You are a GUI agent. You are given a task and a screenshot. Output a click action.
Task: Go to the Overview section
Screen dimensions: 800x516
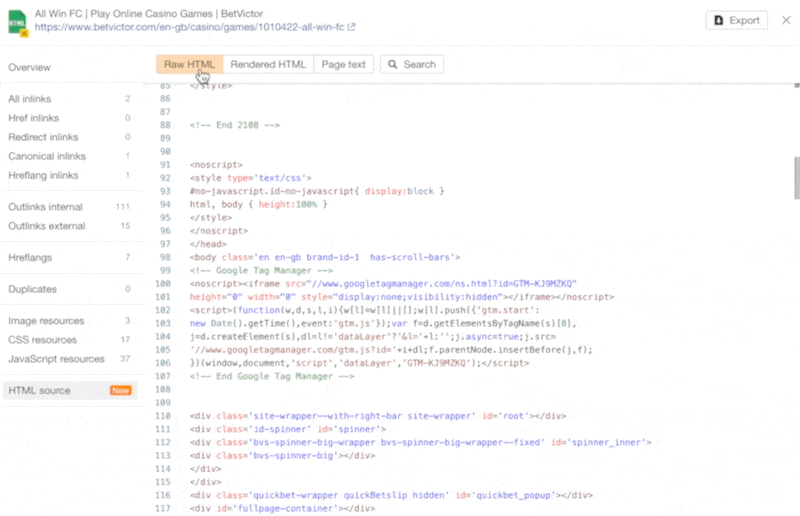31,67
